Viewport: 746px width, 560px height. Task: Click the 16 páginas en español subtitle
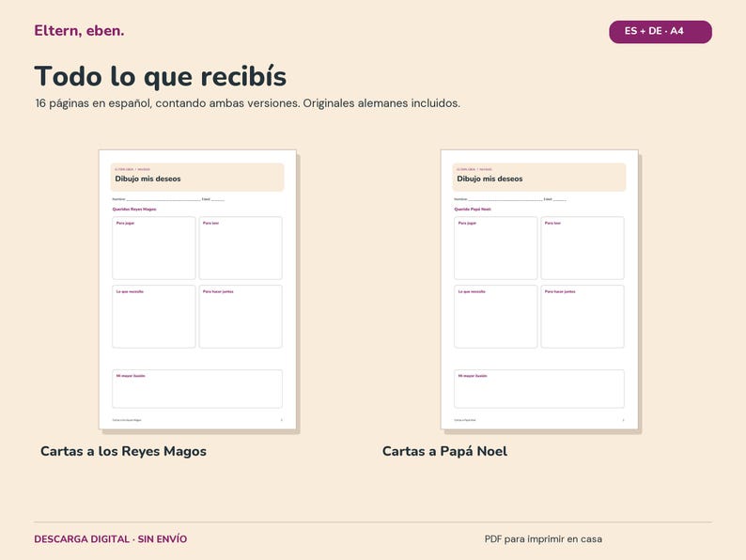247,103
